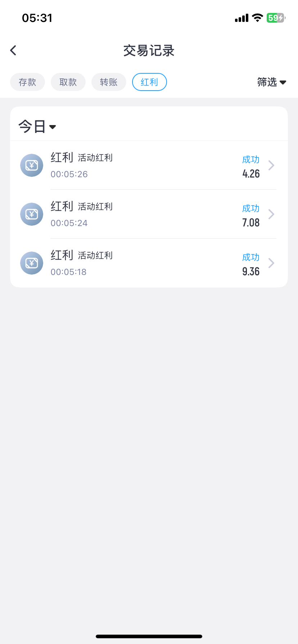The image size is (298, 644).
Task: Open details chevron for 9.36 record
Action: coord(271,263)
